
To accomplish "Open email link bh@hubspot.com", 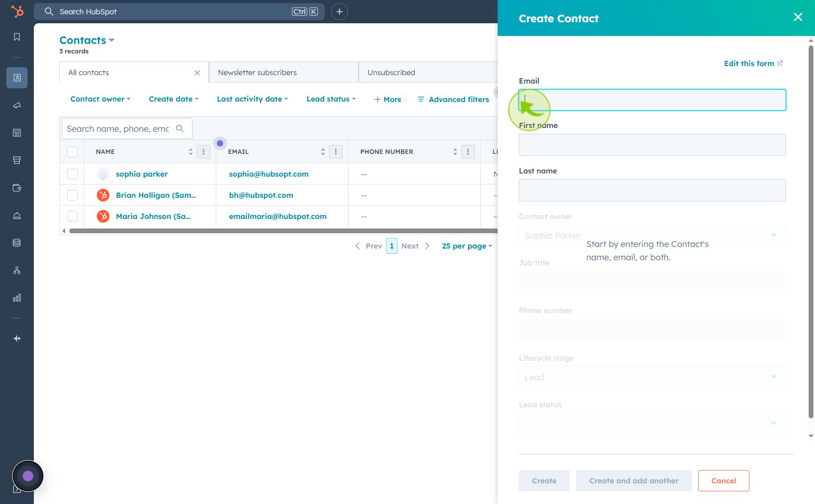I will (261, 195).
